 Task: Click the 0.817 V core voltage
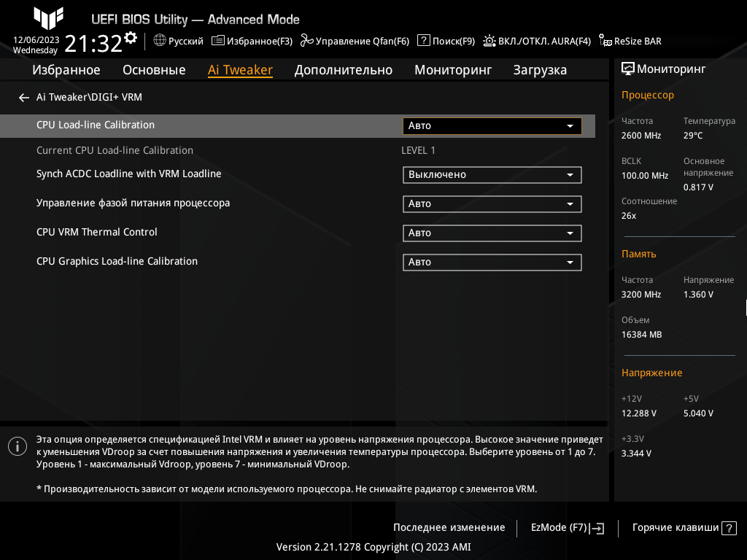(x=698, y=187)
